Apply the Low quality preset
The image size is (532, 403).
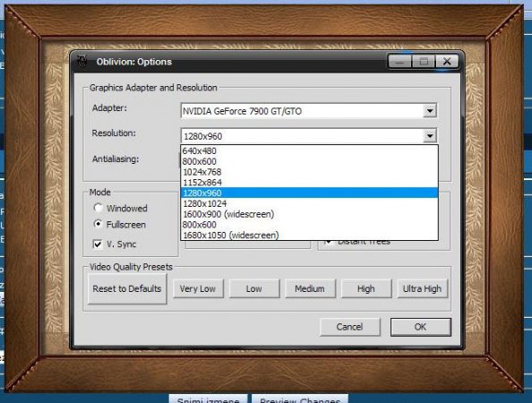point(254,288)
